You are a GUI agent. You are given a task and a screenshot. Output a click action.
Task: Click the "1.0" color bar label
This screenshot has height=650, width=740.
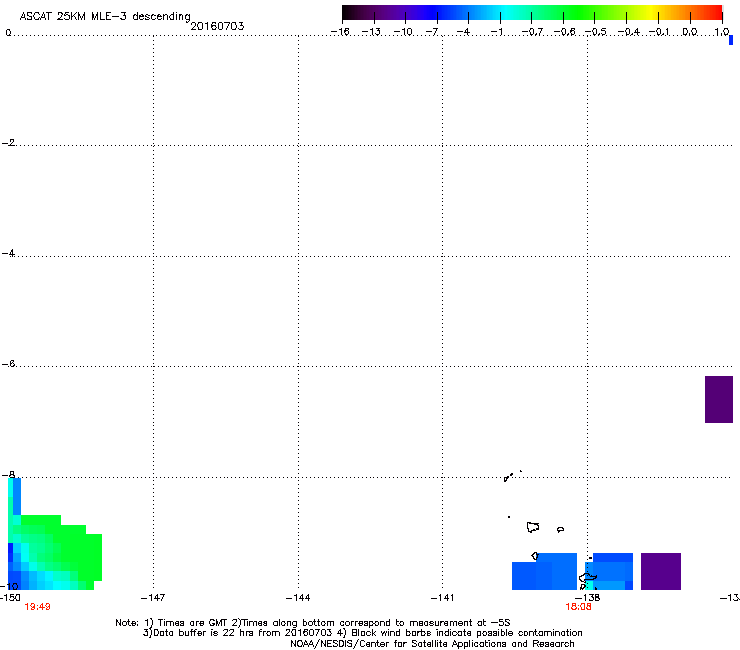click(722, 32)
